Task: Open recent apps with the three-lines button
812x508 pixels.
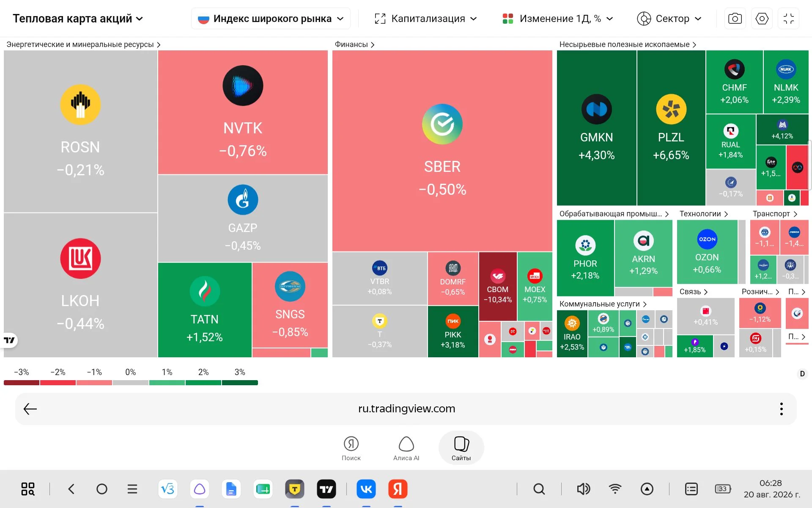Action: [x=132, y=489]
